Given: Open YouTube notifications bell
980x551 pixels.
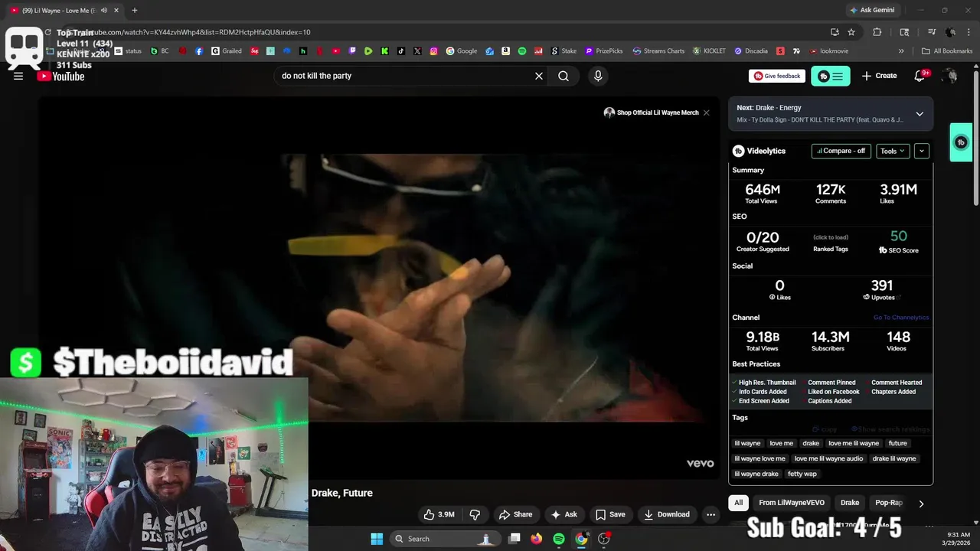Looking at the screenshot, I should click(x=921, y=76).
